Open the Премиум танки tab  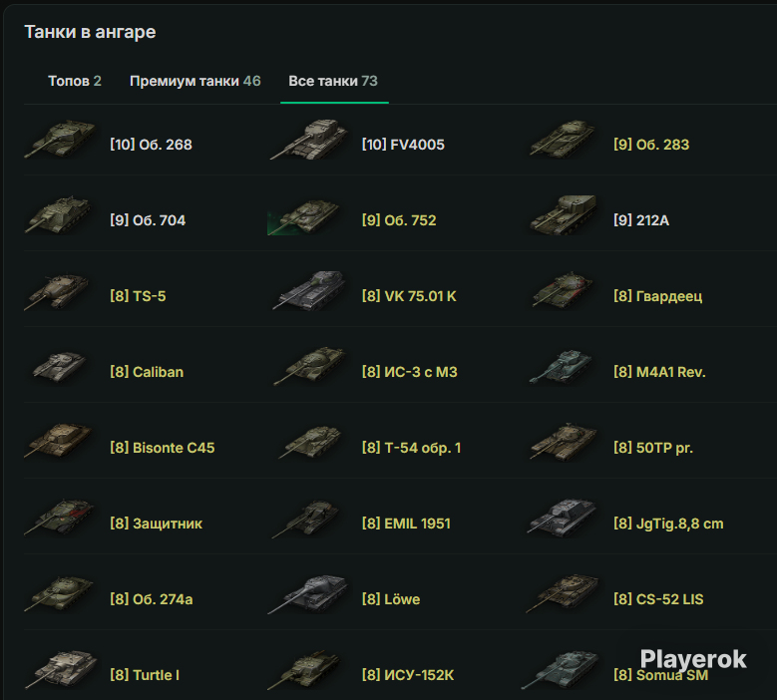[194, 81]
